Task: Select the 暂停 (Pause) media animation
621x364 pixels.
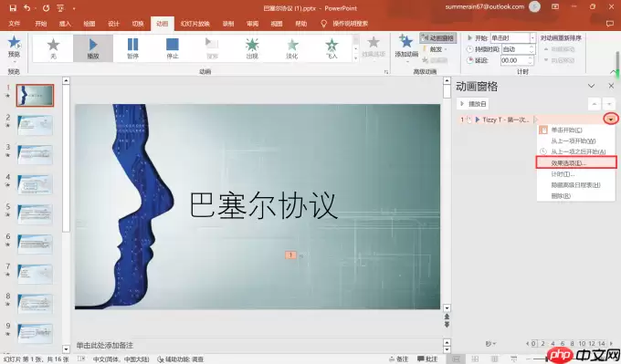Action: point(132,47)
